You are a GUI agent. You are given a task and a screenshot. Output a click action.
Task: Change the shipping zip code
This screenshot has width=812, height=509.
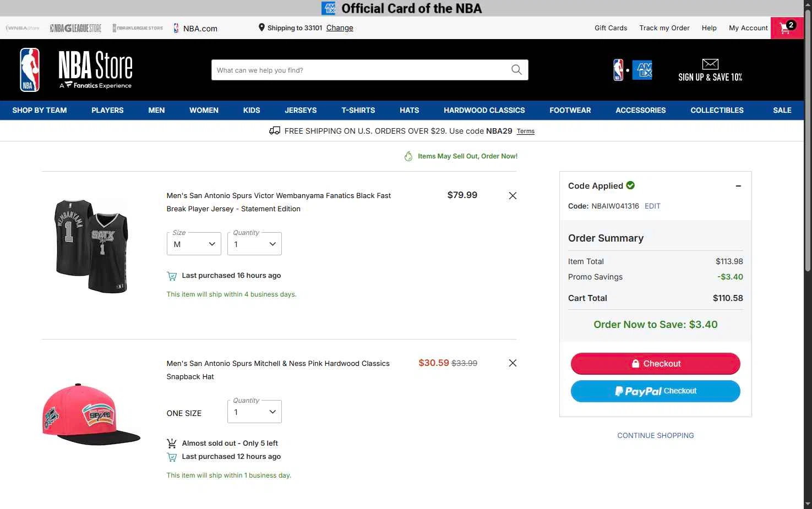click(x=340, y=28)
